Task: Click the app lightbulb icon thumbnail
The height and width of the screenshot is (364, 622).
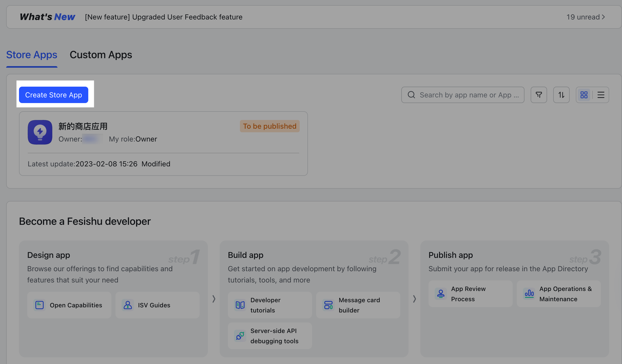Action: (x=40, y=132)
